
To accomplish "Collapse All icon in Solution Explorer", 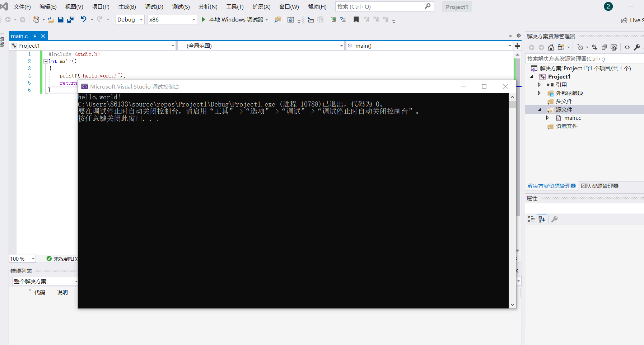I will pyautogui.click(x=604, y=47).
